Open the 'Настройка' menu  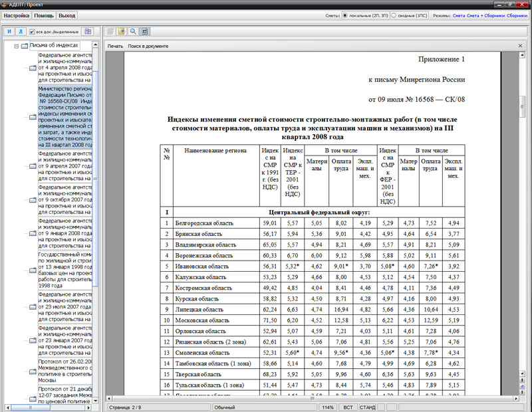point(17,15)
